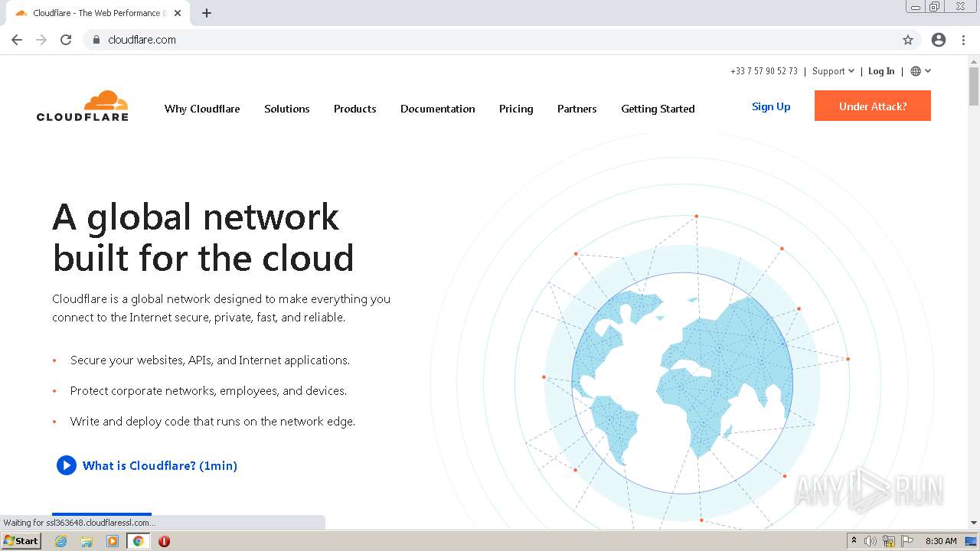
Task: Launch Internet Explorer from taskbar
Action: (61, 541)
